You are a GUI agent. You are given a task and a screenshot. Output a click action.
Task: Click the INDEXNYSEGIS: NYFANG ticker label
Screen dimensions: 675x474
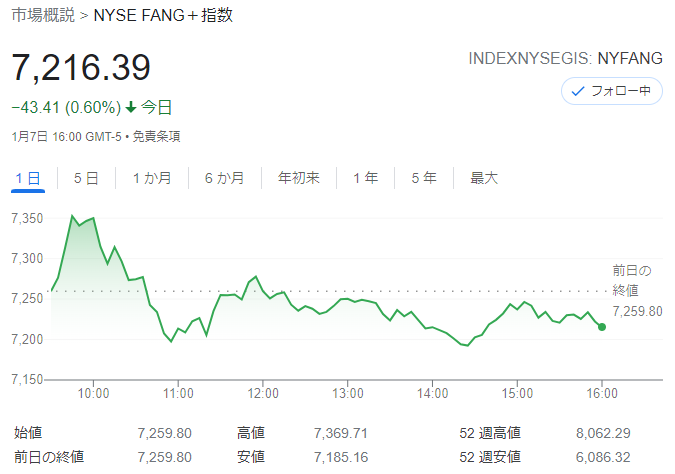click(x=565, y=59)
